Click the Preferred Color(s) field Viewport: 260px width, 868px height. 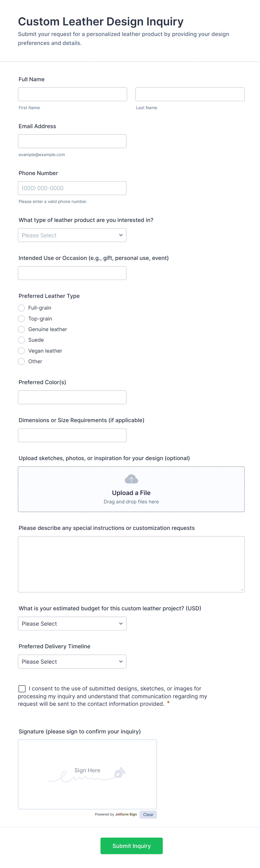pyautogui.click(x=72, y=398)
